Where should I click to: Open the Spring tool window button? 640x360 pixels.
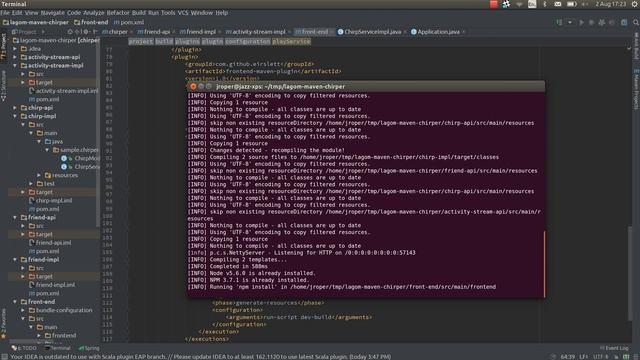click(89, 348)
